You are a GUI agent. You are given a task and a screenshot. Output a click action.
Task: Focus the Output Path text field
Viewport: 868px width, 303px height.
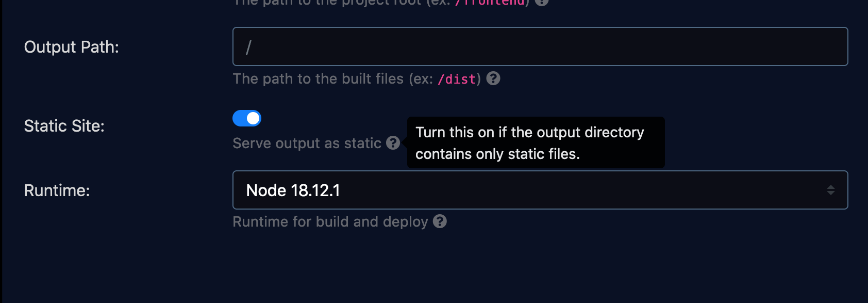point(540,46)
